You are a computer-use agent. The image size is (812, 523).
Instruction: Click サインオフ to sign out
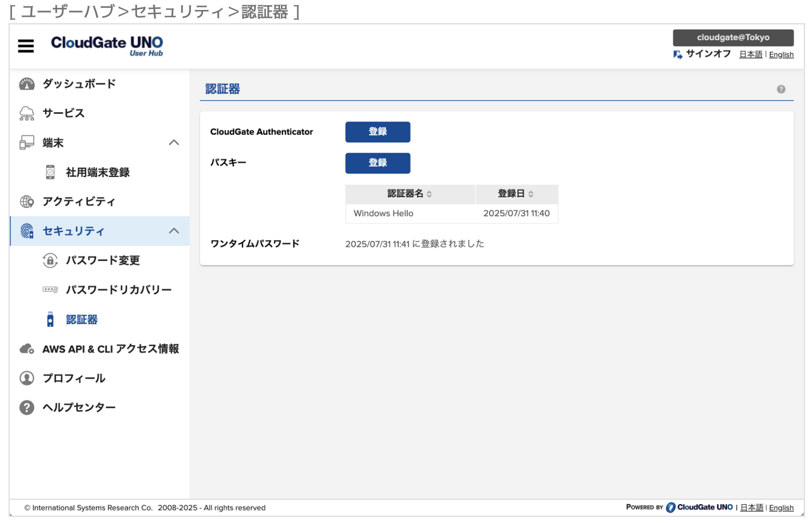tap(708, 54)
